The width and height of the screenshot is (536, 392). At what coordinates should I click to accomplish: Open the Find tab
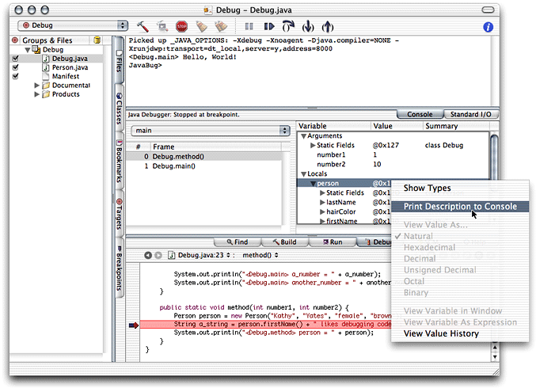pyautogui.click(x=238, y=242)
